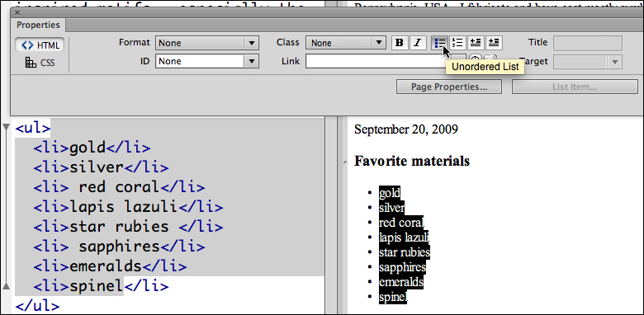The width and height of the screenshot is (644, 315).
Task: Click the Text Outdent icon
Action: tap(476, 43)
